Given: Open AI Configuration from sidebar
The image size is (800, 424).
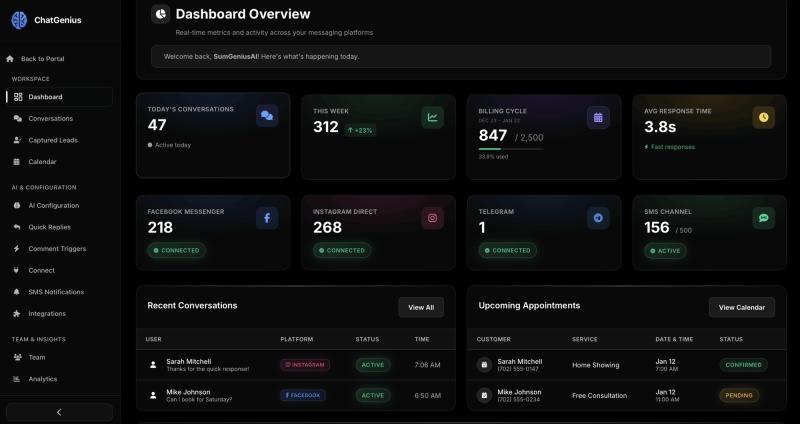Looking at the screenshot, I should pos(53,205).
